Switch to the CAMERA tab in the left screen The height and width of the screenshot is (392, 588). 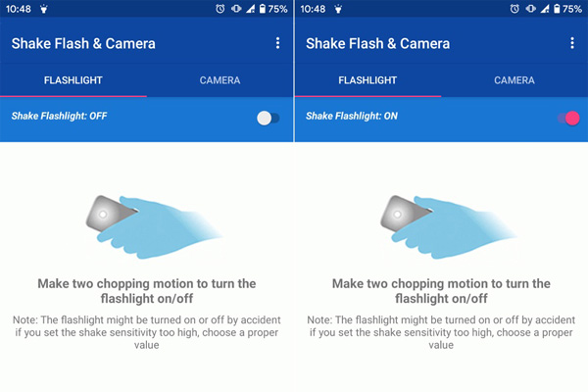coord(220,80)
